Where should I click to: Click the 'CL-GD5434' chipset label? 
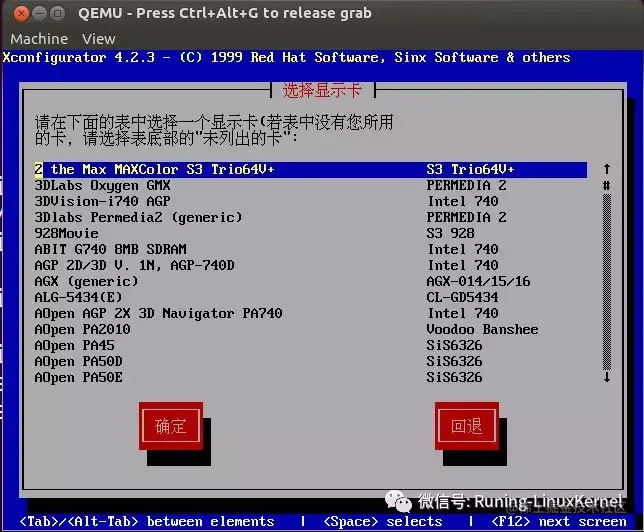[x=462, y=297]
